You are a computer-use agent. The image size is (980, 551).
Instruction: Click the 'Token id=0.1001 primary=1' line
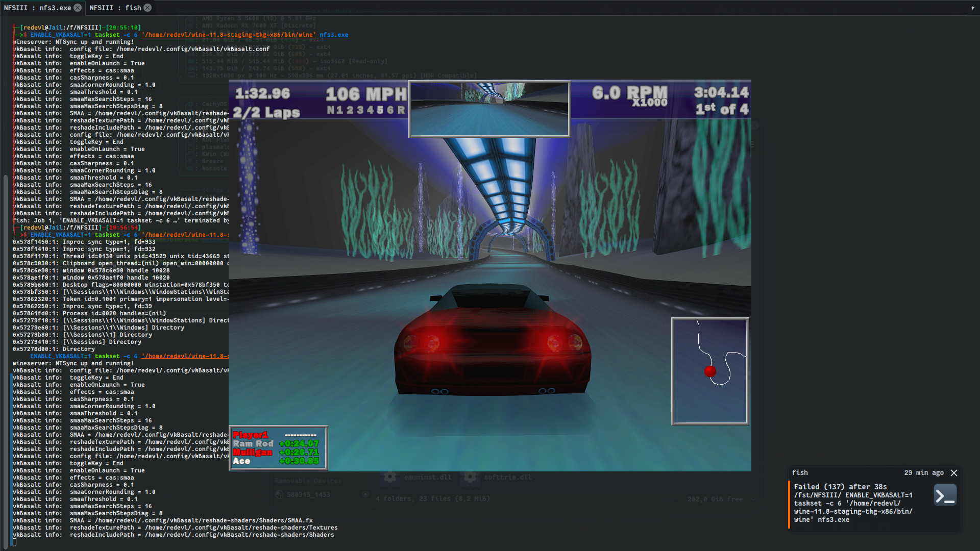(121, 299)
